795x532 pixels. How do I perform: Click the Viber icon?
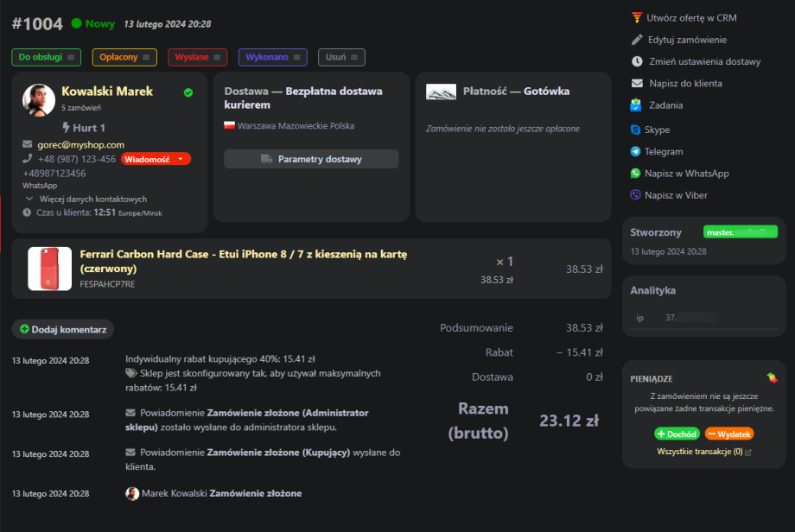tap(636, 195)
